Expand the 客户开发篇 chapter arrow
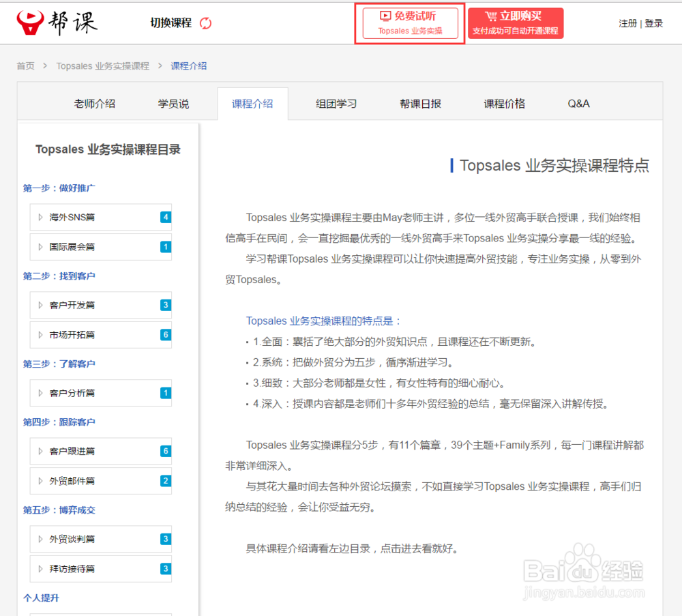Image resolution: width=682 pixels, height=616 pixels. pyautogui.click(x=40, y=305)
